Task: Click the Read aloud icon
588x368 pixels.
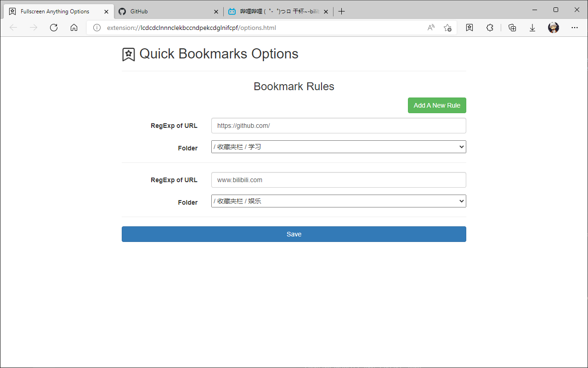Action: point(431,28)
